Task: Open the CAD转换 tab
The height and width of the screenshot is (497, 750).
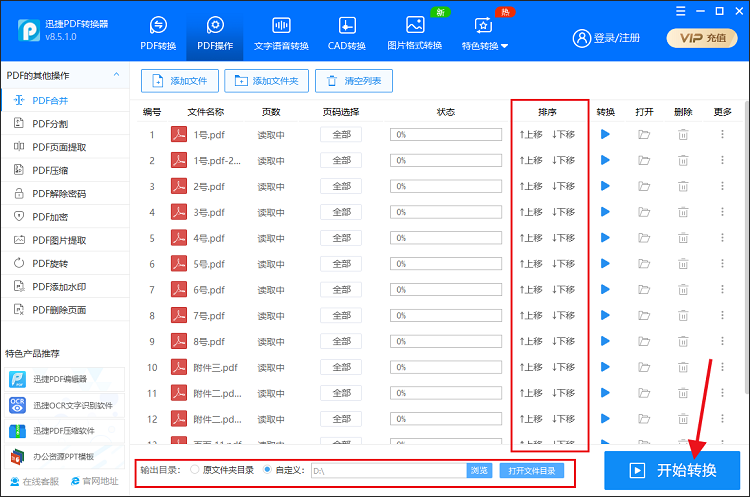Action: click(347, 34)
